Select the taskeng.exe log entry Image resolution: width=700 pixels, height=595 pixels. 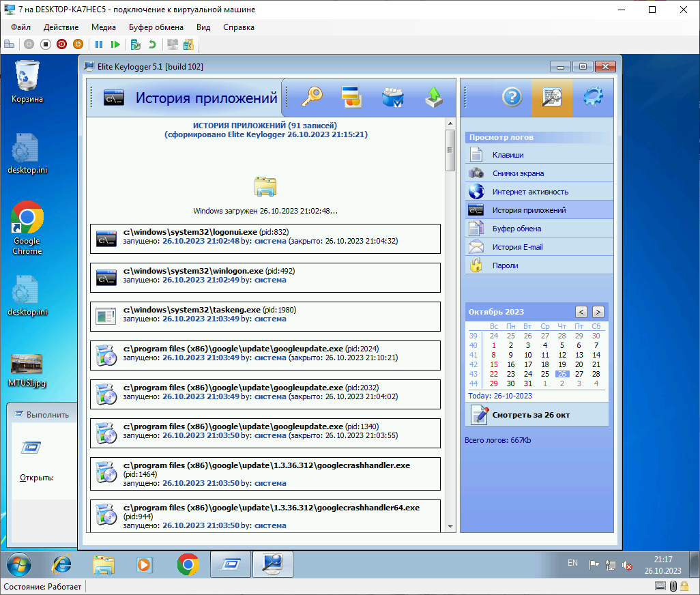point(265,317)
